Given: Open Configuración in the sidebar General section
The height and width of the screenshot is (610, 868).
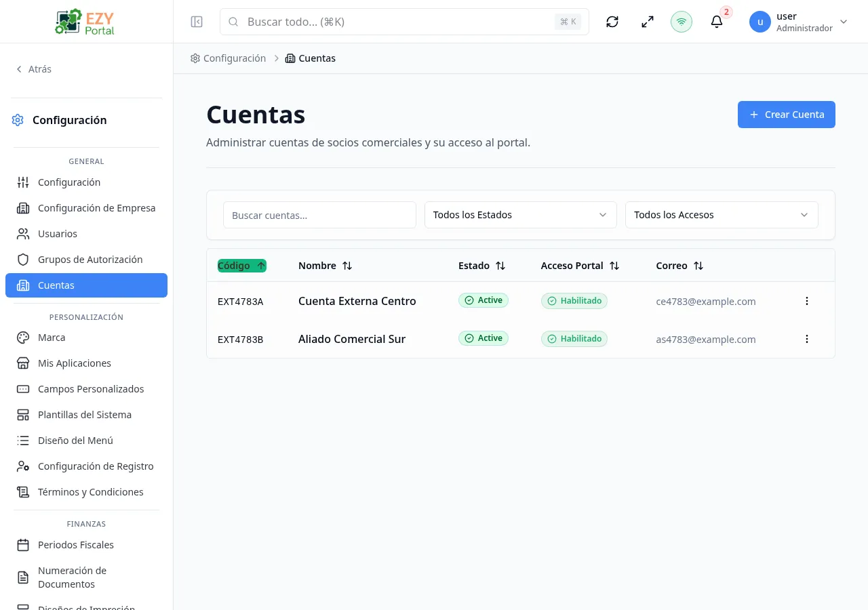Looking at the screenshot, I should click(86, 182).
